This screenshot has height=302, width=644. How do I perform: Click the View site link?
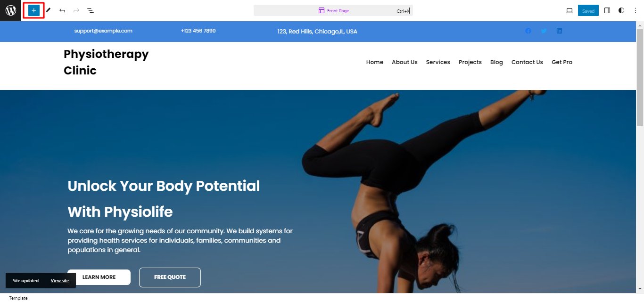(x=60, y=281)
